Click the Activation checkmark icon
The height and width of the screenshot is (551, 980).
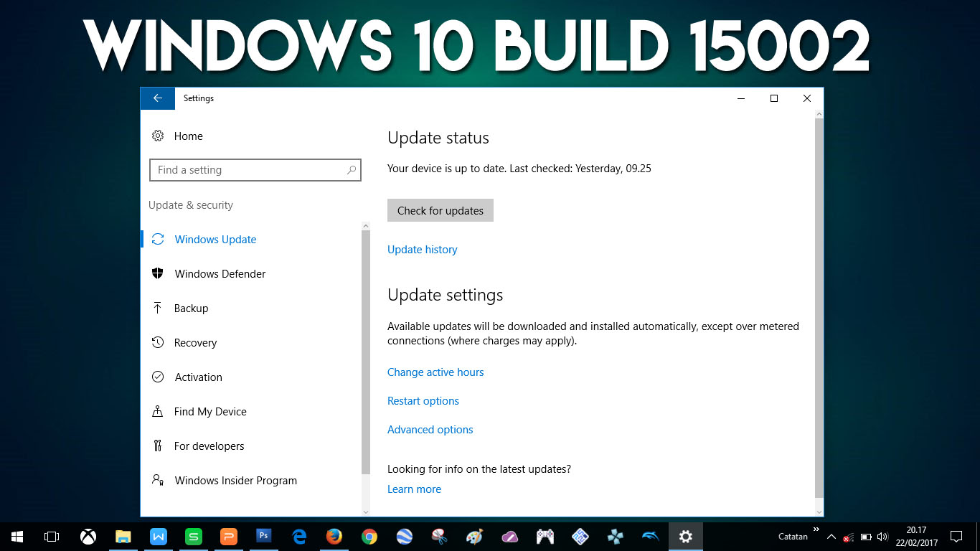[158, 377]
